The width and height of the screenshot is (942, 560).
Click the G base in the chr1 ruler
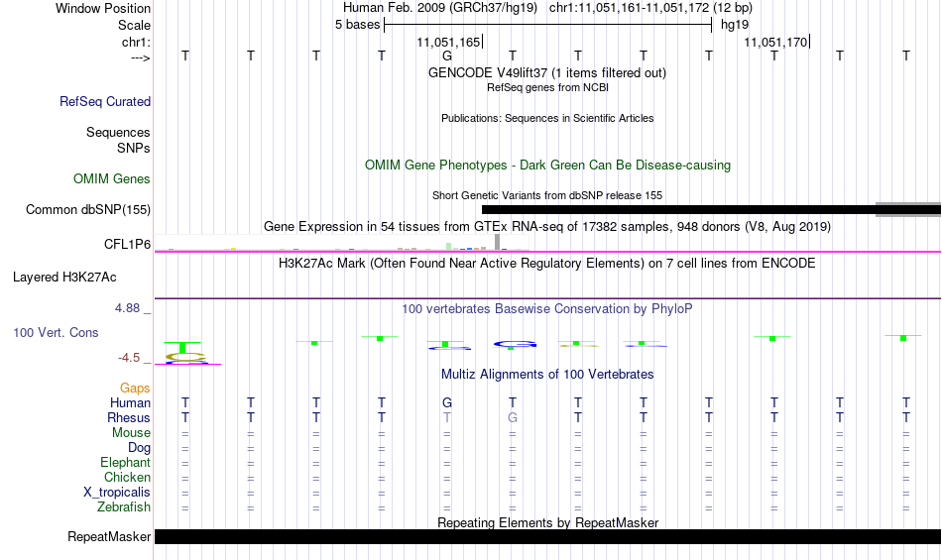(x=447, y=56)
